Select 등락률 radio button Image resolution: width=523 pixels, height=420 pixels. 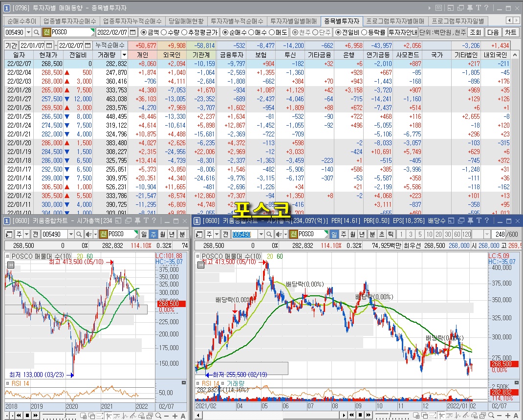click(x=364, y=32)
